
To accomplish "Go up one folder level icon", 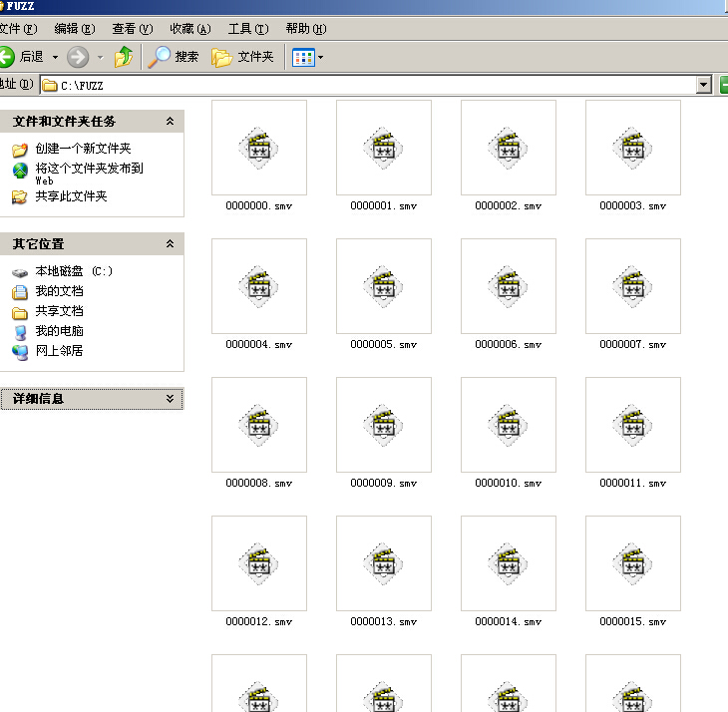I will point(124,57).
